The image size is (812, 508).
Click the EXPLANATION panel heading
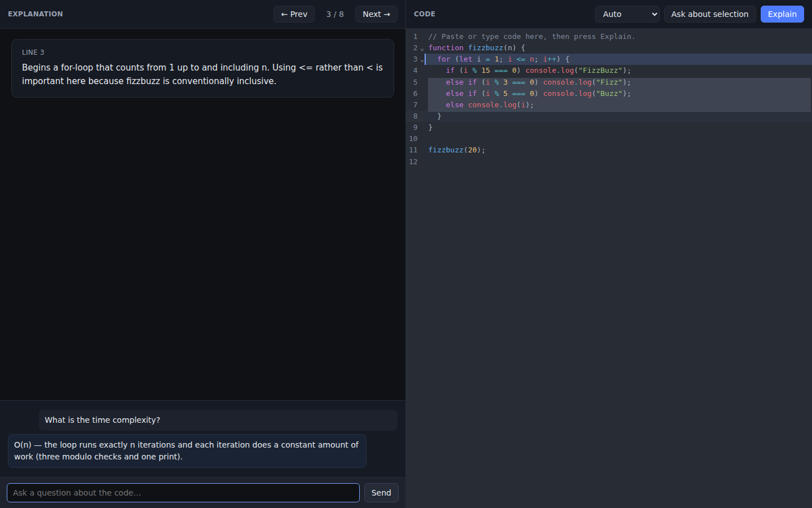click(x=36, y=14)
